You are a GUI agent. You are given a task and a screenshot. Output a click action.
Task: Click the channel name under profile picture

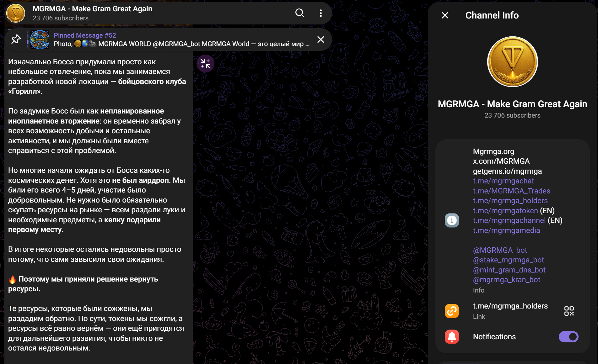coord(512,104)
